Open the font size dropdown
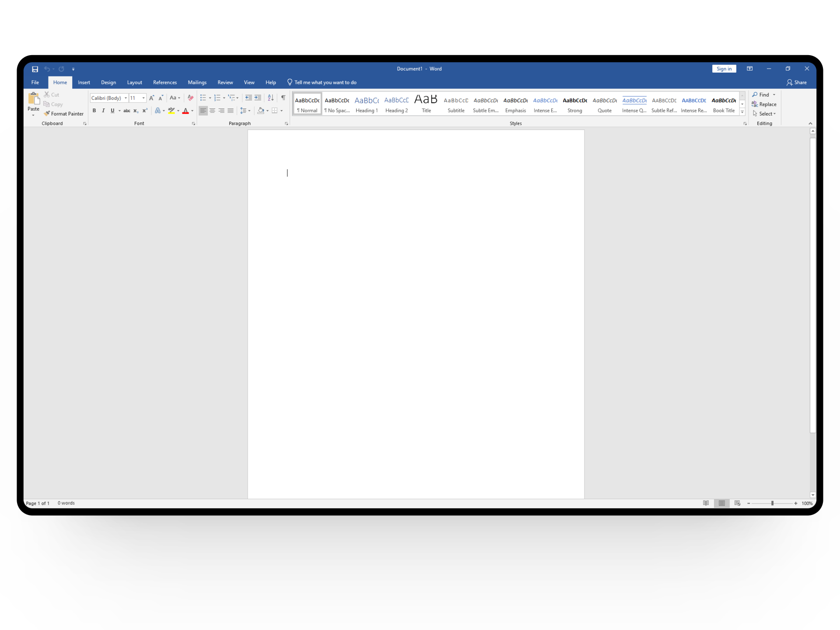 143,98
